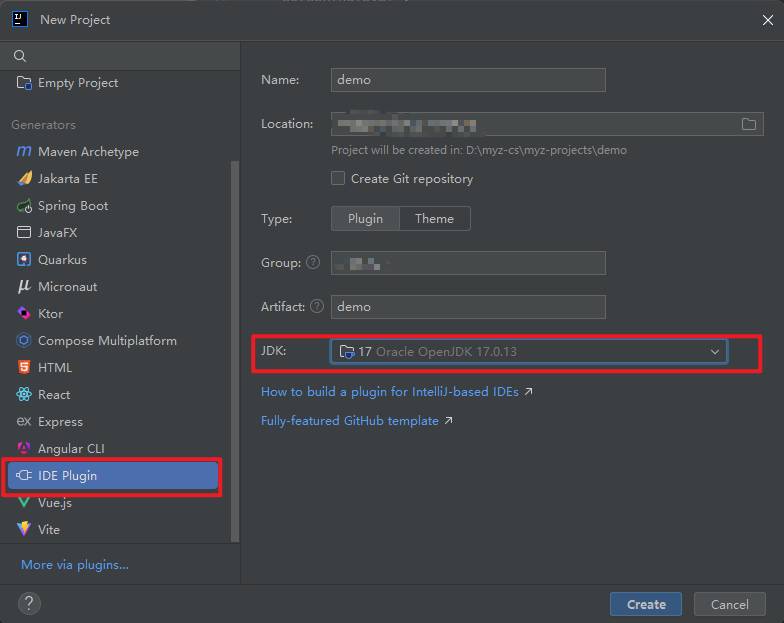
Task: Click the project creation path hint text
Action: 479,150
